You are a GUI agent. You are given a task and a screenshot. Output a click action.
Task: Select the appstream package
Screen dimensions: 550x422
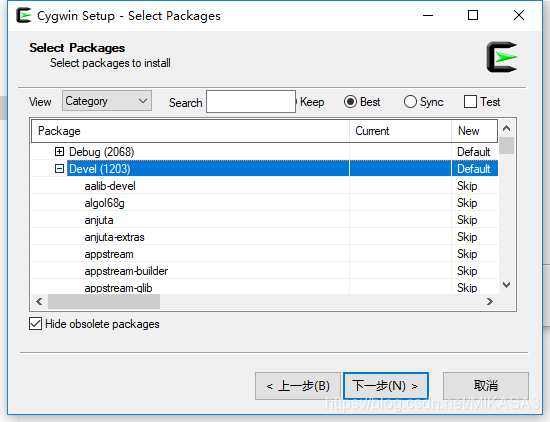(109, 254)
